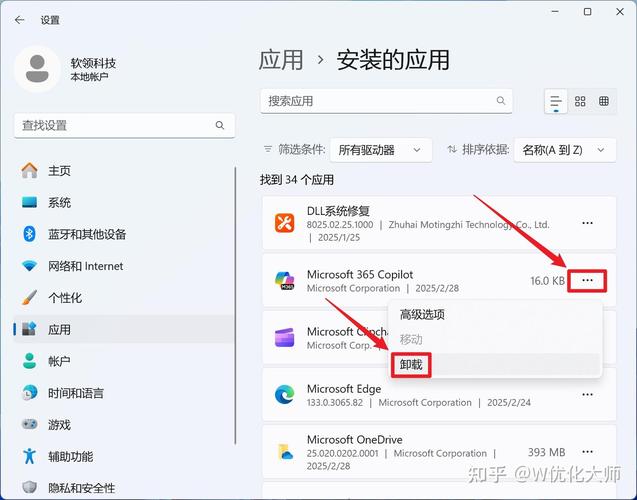637x500 pixels.
Task: Click the 应用 breadcrumb link
Action: (281, 60)
